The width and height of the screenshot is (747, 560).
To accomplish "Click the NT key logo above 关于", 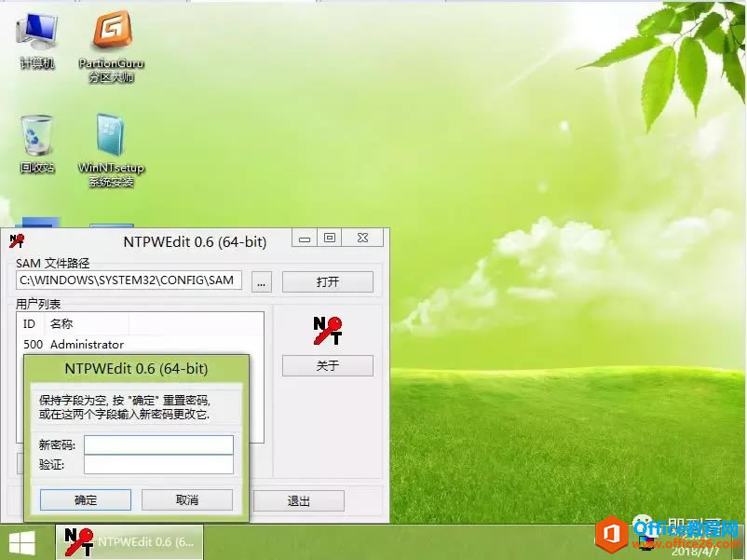I will click(x=327, y=330).
